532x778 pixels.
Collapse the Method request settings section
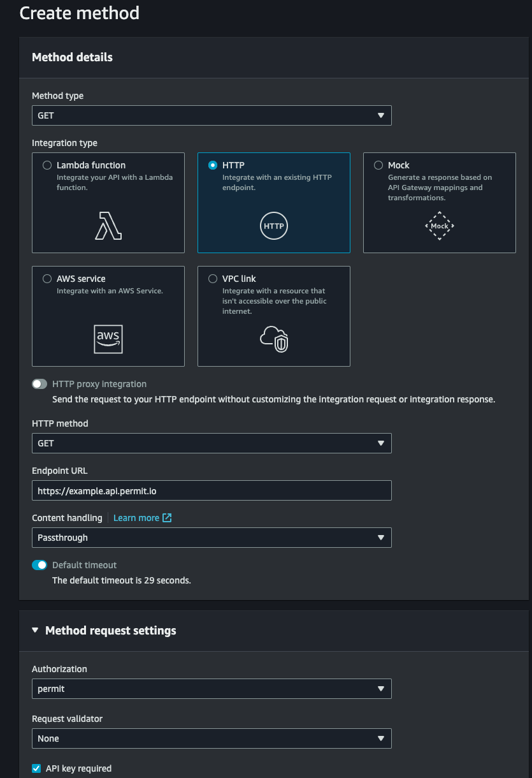[34, 630]
